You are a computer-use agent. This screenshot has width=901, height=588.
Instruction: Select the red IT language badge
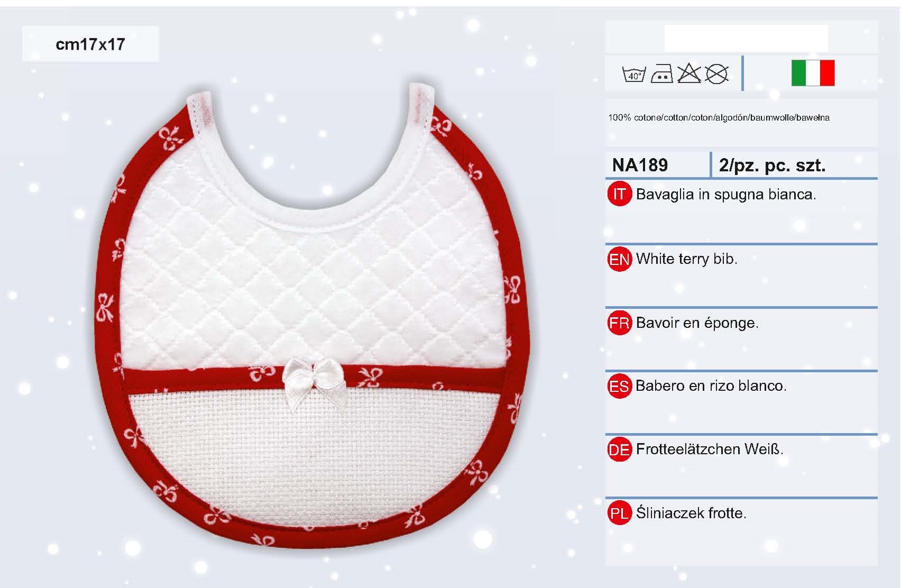click(619, 194)
